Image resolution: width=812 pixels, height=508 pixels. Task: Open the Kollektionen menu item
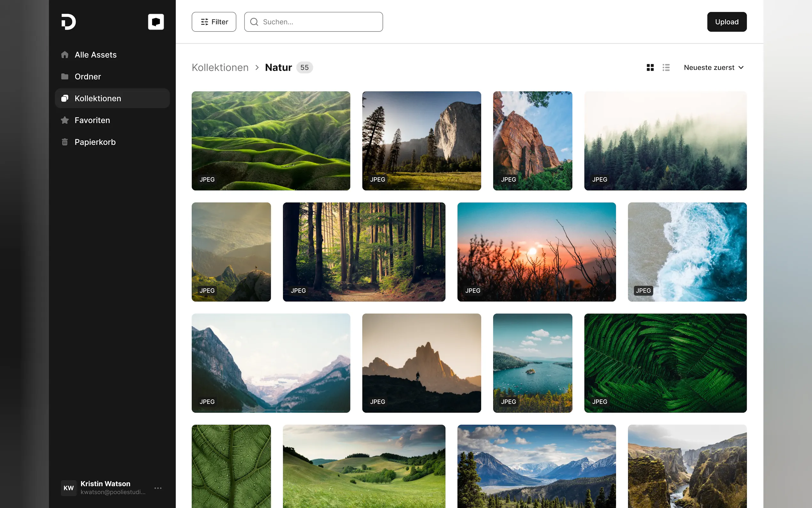[x=98, y=99]
